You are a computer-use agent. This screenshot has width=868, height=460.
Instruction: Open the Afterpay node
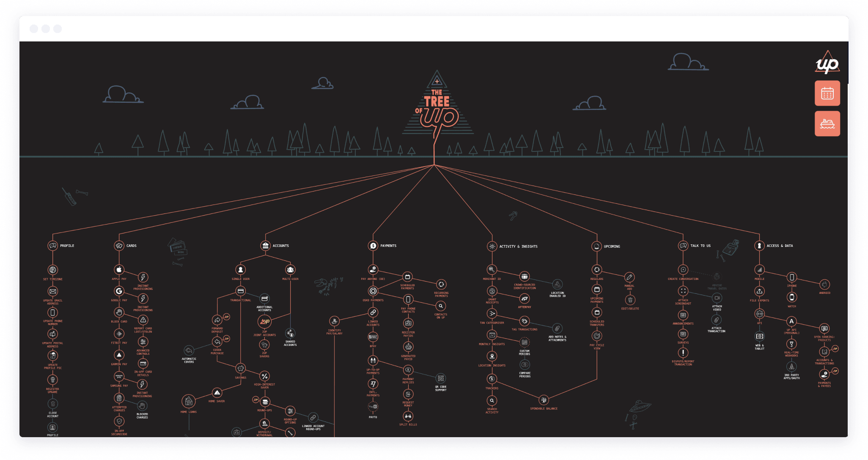click(525, 298)
